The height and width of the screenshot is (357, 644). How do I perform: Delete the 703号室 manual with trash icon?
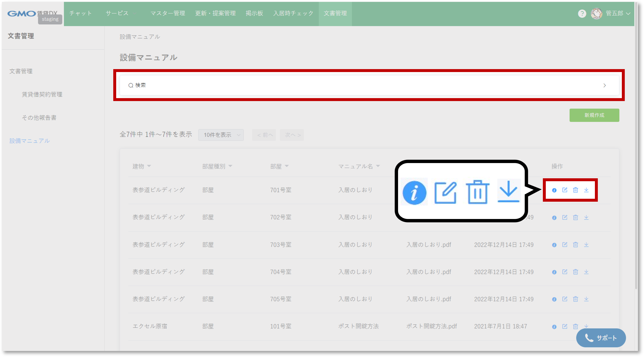575,245
